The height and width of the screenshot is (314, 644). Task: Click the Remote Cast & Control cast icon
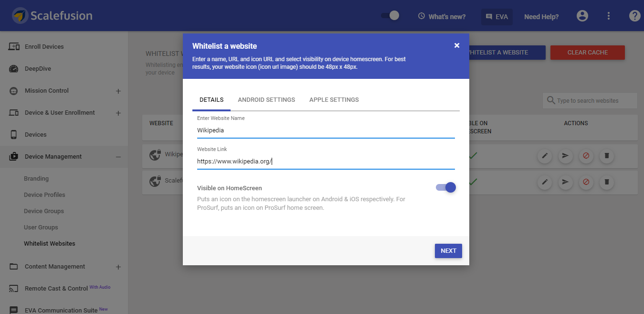(14, 289)
